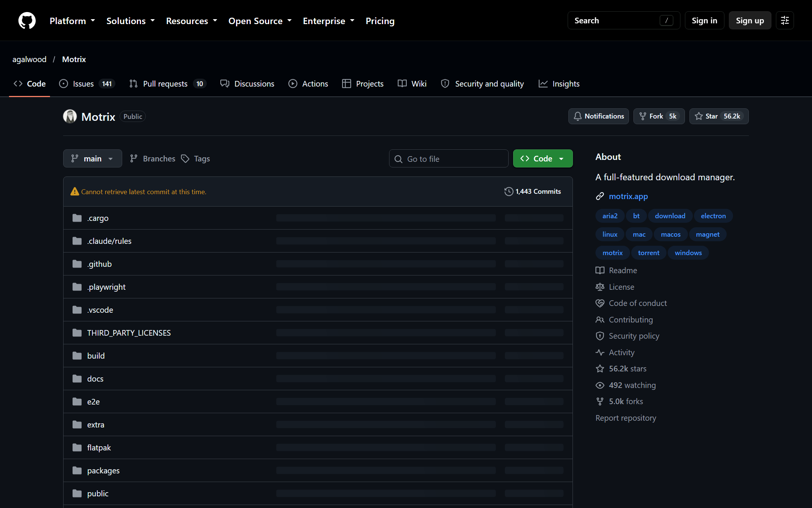Open the Open Source dropdown

260,21
